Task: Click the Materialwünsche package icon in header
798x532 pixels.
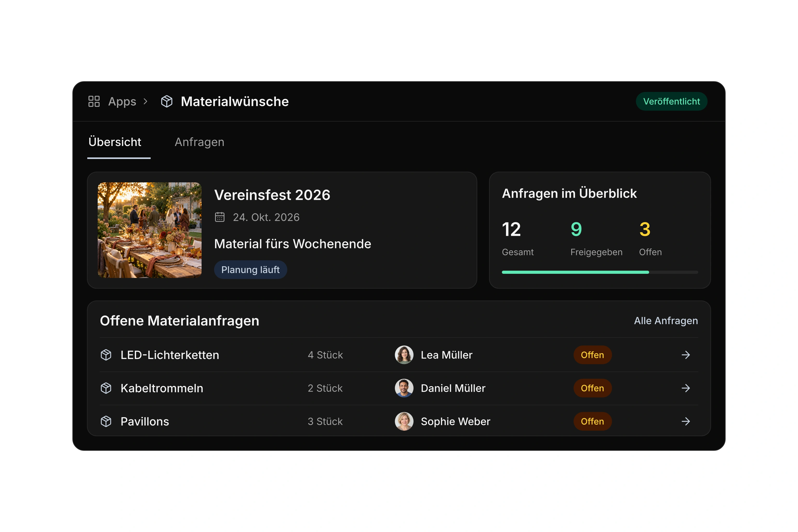Action: click(x=167, y=102)
